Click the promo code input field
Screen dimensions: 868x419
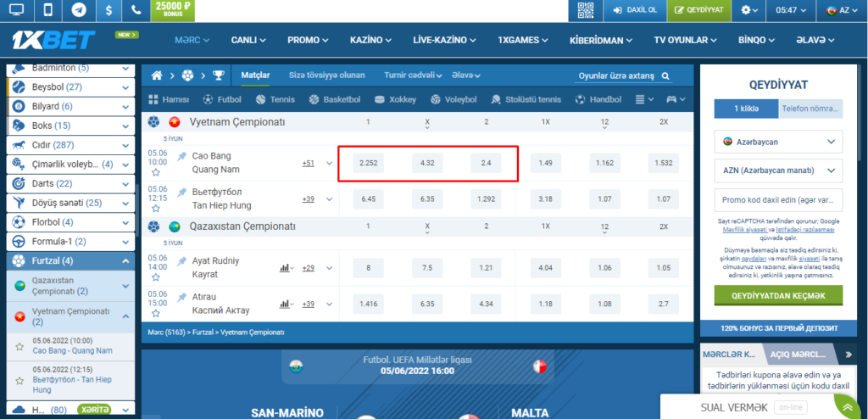point(779,199)
